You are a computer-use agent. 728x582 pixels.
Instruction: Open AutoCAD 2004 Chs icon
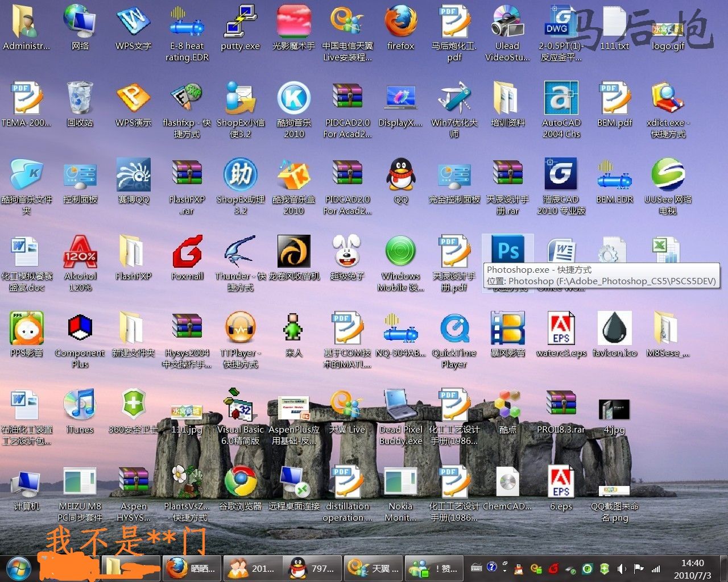(561, 98)
